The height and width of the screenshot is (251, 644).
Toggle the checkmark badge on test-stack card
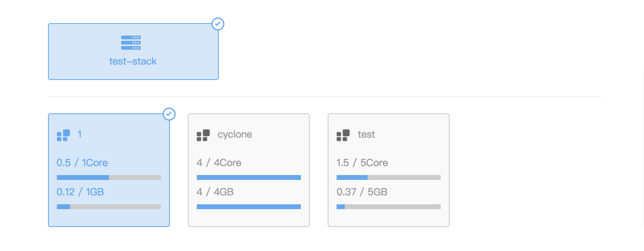(x=218, y=24)
